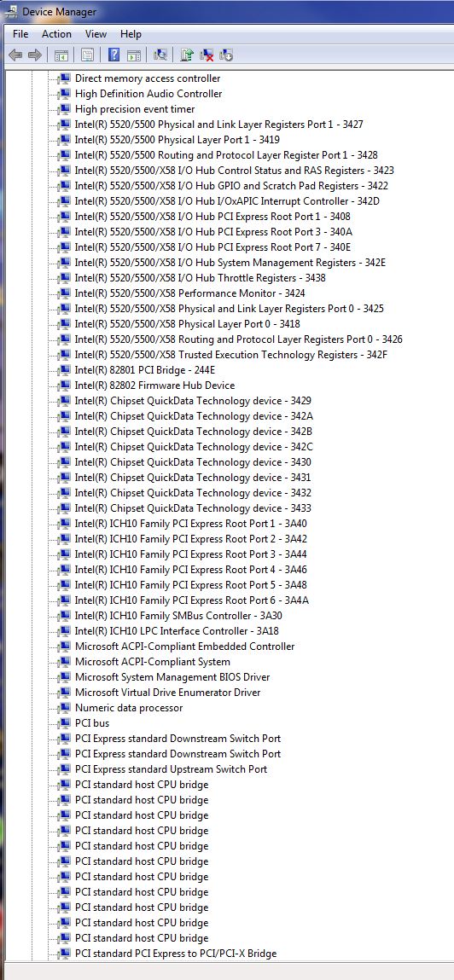The height and width of the screenshot is (980, 454).
Task: Click the device icon next to PCI bus
Action: [64, 723]
